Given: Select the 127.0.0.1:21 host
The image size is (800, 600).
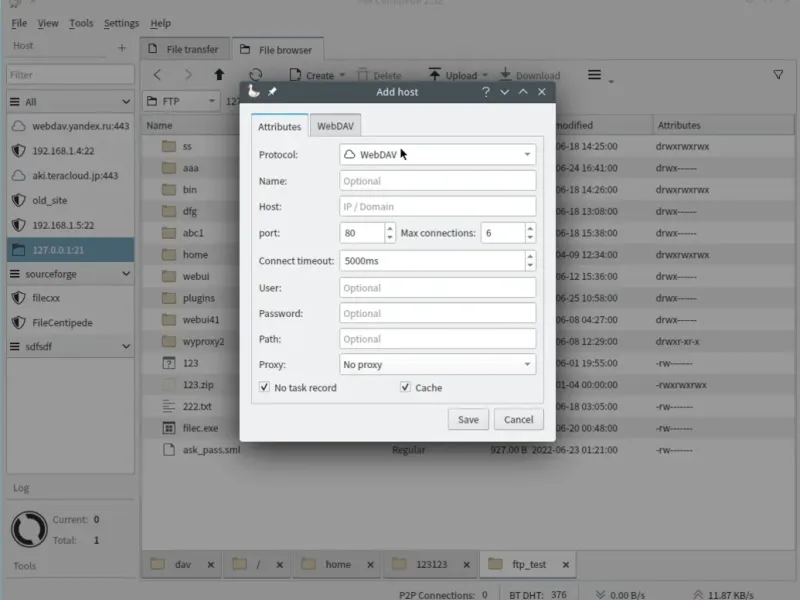Looking at the screenshot, I should tap(70, 250).
